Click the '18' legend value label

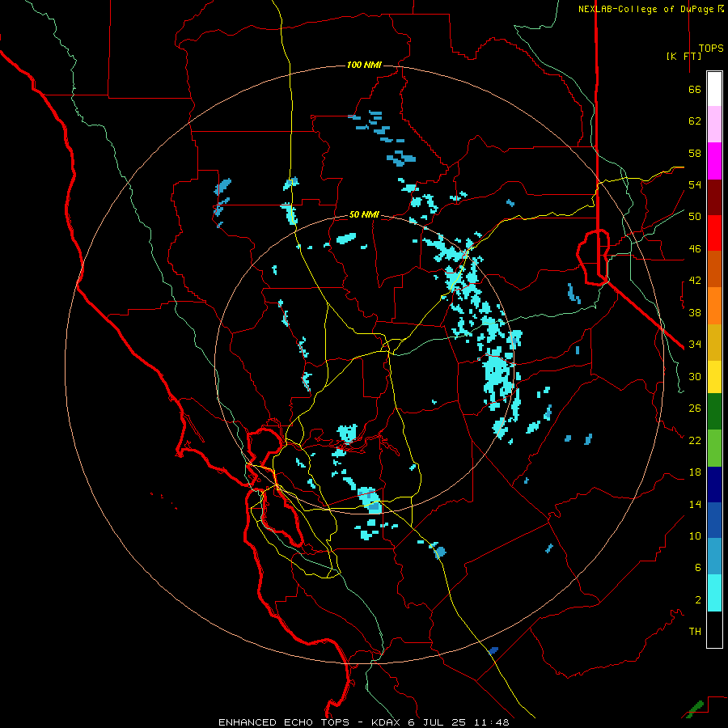(695, 472)
